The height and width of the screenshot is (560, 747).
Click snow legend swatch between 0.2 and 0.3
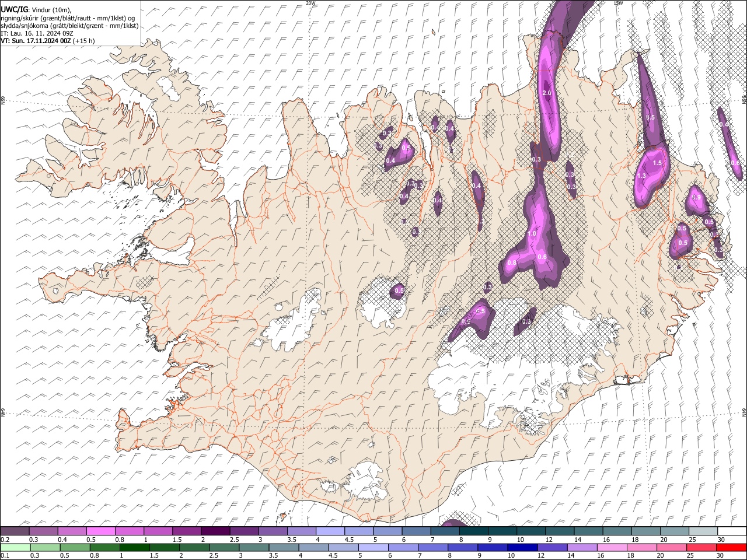click(x=15, y=531)
